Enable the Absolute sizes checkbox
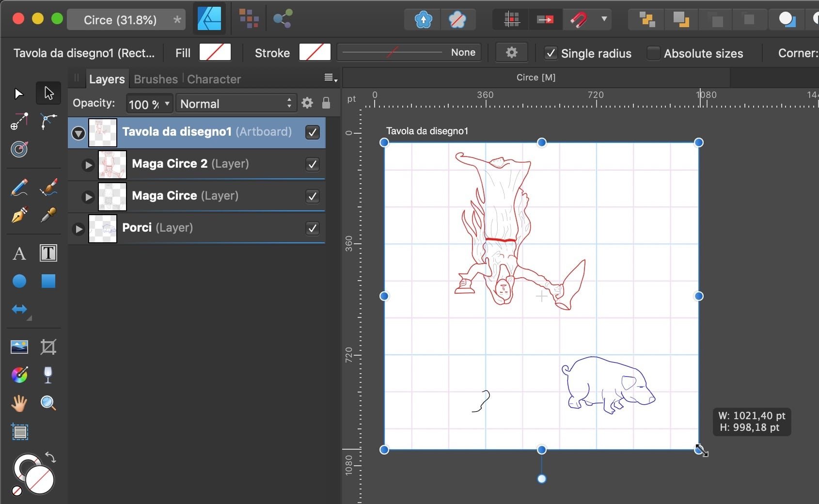 [653, 53]
